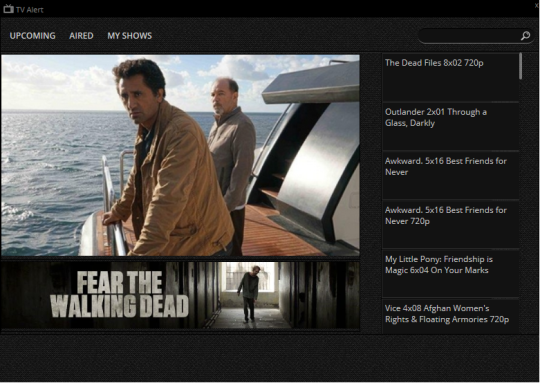Open My Little Pony 6x04 On Your Marks
This screenshot has height=383, width=540.
point(450,273)
